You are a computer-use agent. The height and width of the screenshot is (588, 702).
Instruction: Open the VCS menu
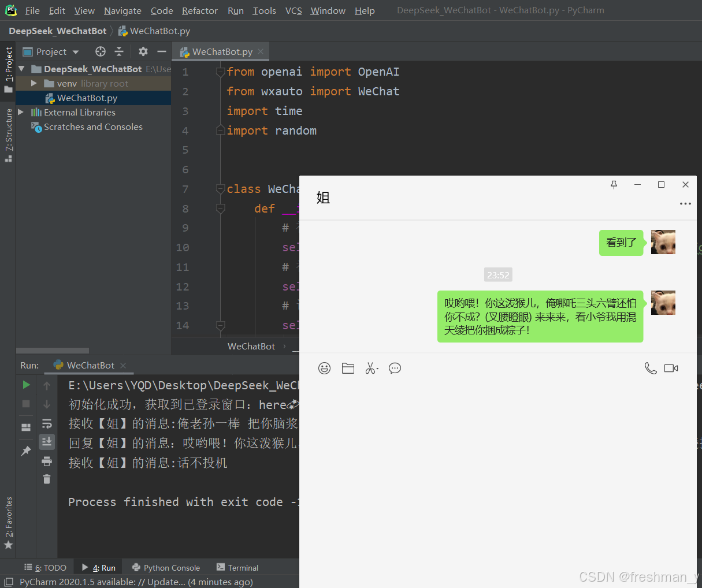pos(294,10)
